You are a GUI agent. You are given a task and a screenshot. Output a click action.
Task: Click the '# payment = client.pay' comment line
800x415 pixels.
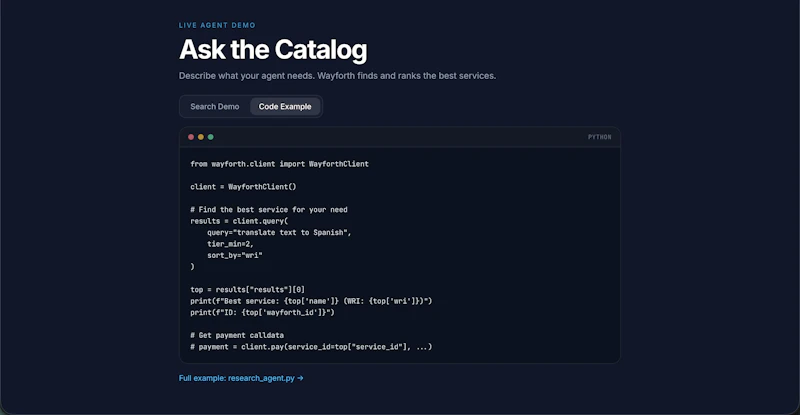(x=311, y=347)
